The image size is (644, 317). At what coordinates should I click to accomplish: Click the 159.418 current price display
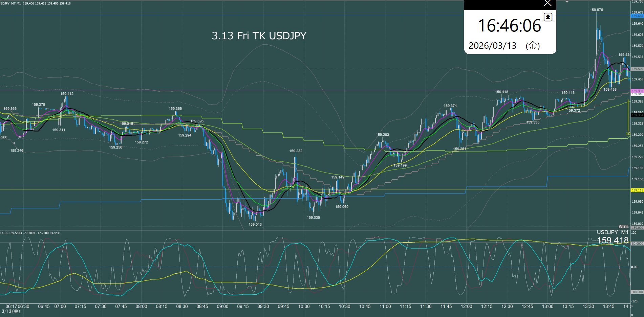613,240
